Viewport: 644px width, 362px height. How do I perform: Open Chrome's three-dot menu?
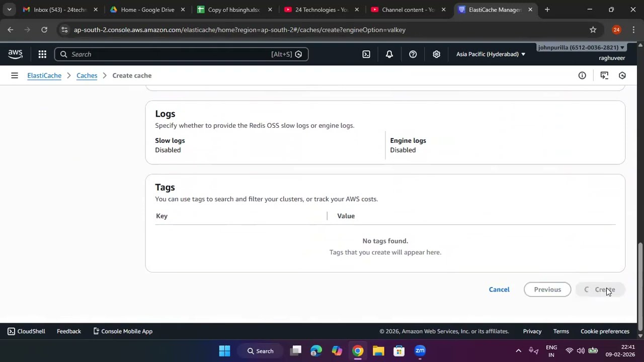634,30
